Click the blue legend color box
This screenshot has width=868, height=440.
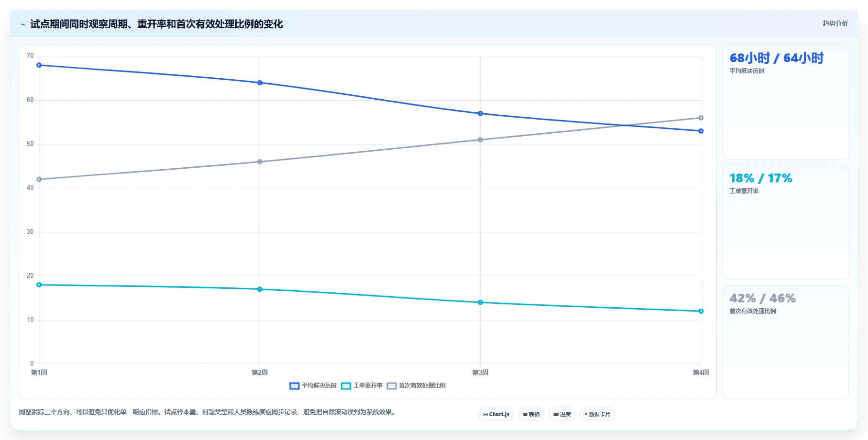[295, 386]
